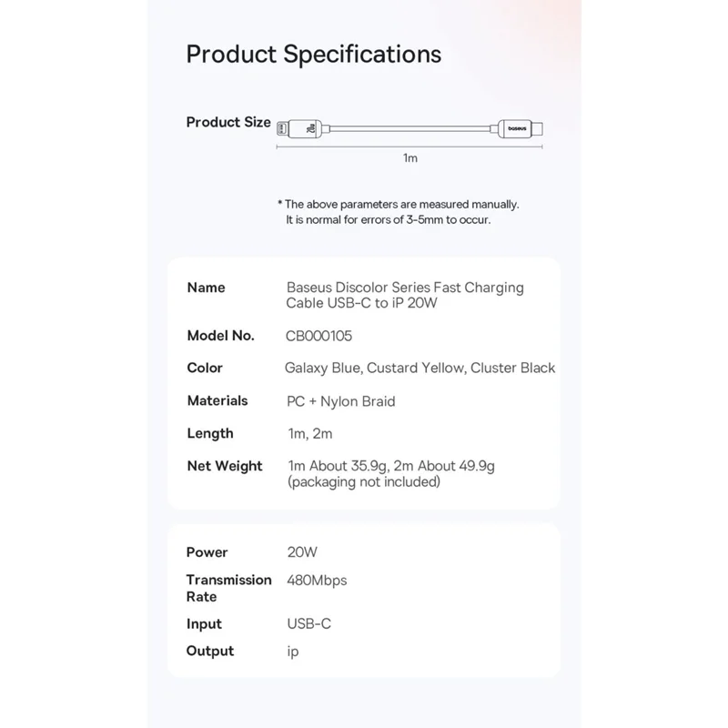This screenshot has height=728, width=728.
Task: Click the Output row label
Action: coord(210,651)
